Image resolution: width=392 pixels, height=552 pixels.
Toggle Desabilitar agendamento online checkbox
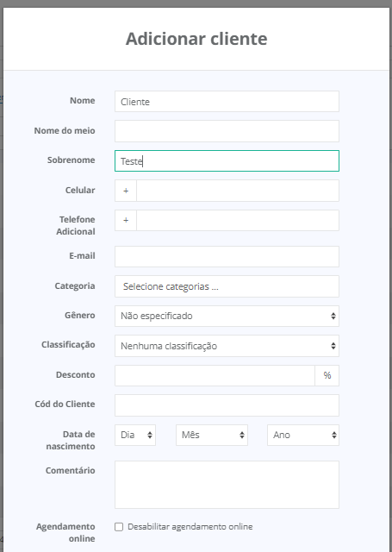(119, 527)
